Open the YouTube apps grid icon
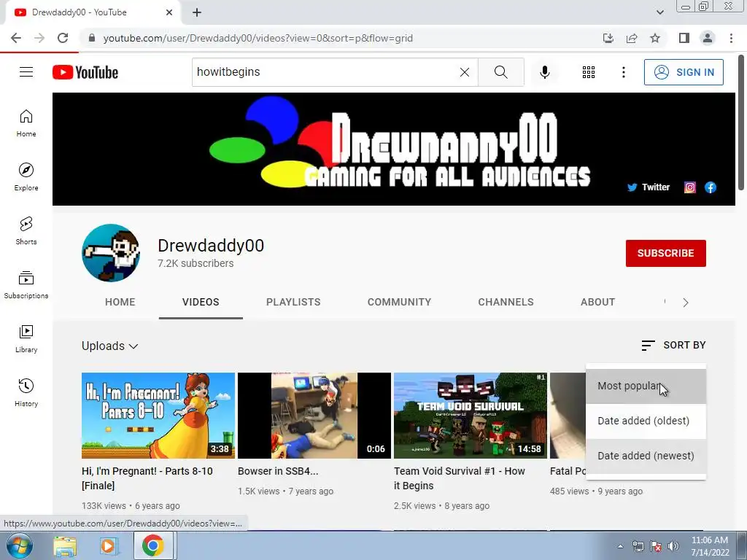This screenshot has width=747, height=560. 589,72
